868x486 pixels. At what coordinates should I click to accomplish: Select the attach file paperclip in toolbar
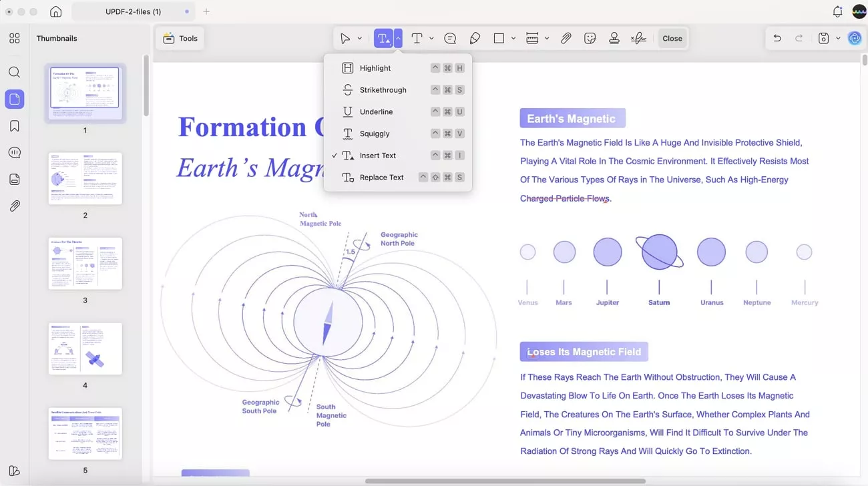click(566, 39)
